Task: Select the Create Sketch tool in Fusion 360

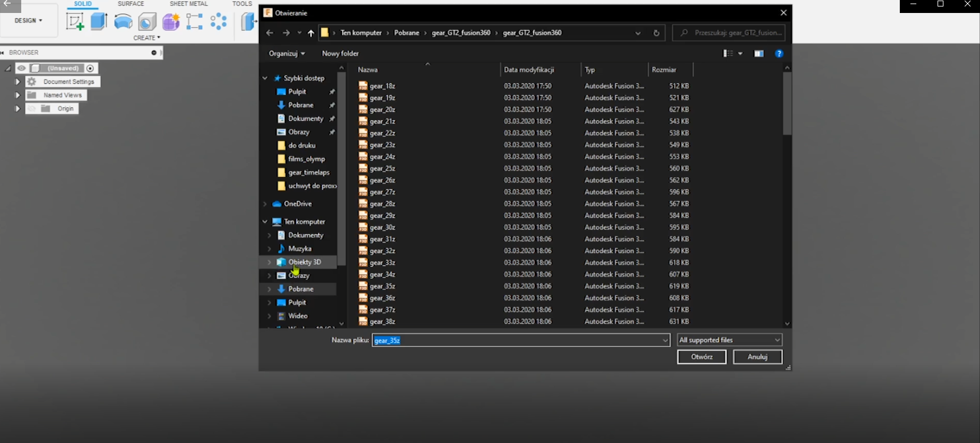Action: 75,22
